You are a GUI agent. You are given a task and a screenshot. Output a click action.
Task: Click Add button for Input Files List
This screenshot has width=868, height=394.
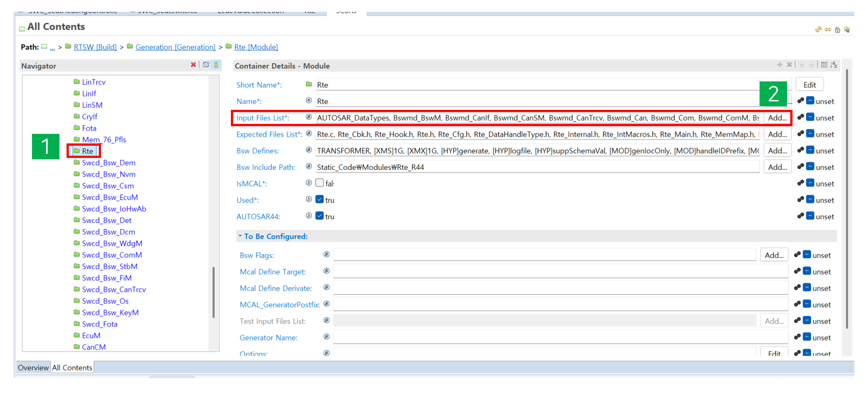[x=777, y=118]
